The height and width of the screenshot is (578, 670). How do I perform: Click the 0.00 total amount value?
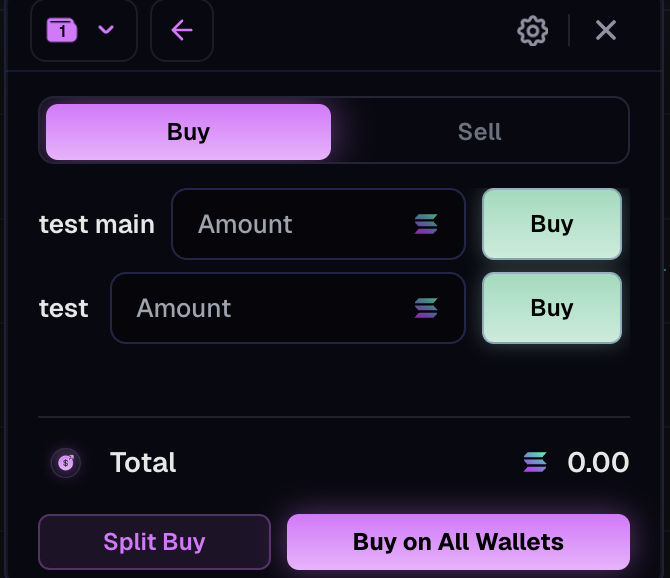coord(598,462)
